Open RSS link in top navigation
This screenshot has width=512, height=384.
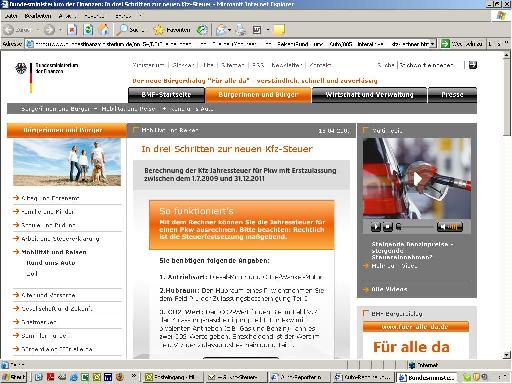258,65
